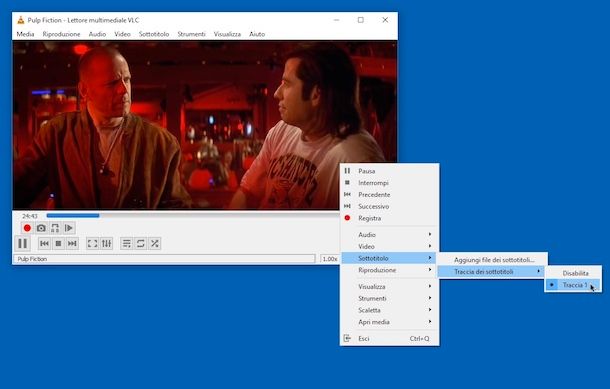Viewport: 610px width, 389px height.
Task: Pause playback with the main pause button
Action: [x=23, y=244]
